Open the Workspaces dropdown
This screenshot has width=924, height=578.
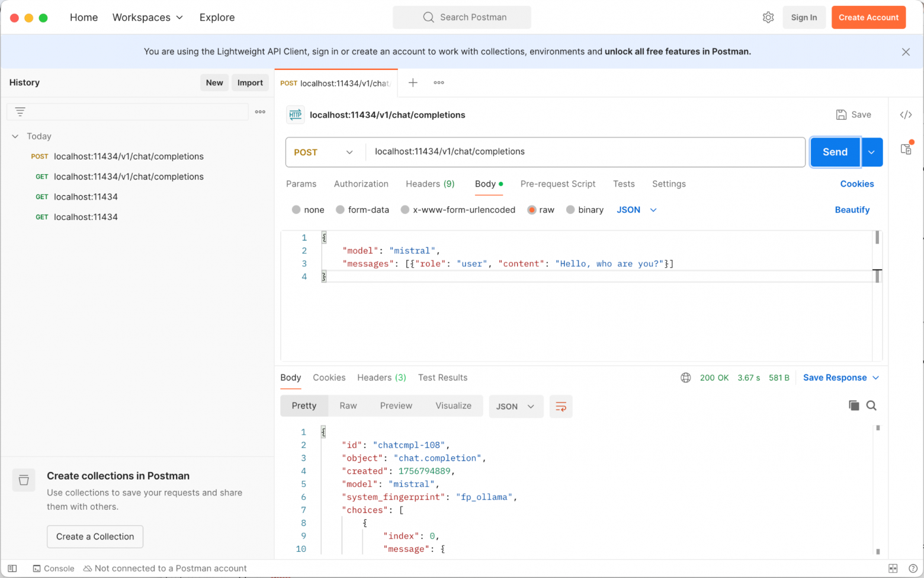point(147,18)
